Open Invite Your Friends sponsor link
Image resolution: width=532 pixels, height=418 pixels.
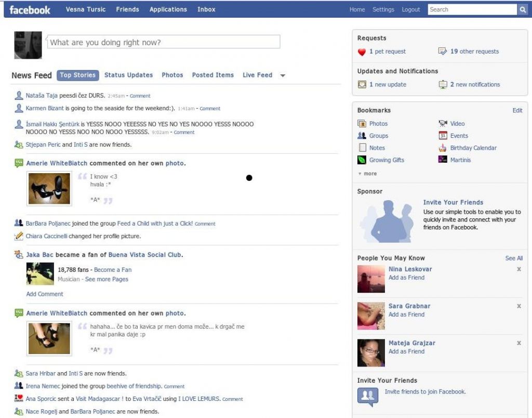point(453,202)
